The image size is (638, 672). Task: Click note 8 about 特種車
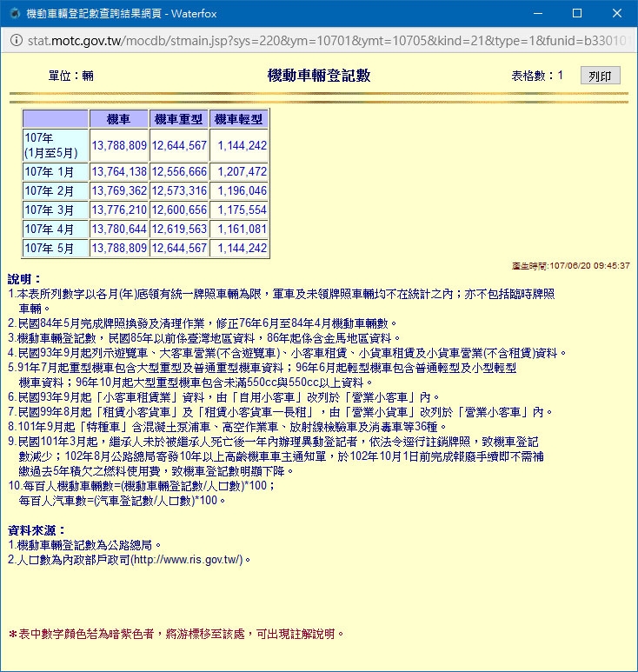tap(228, 427)
